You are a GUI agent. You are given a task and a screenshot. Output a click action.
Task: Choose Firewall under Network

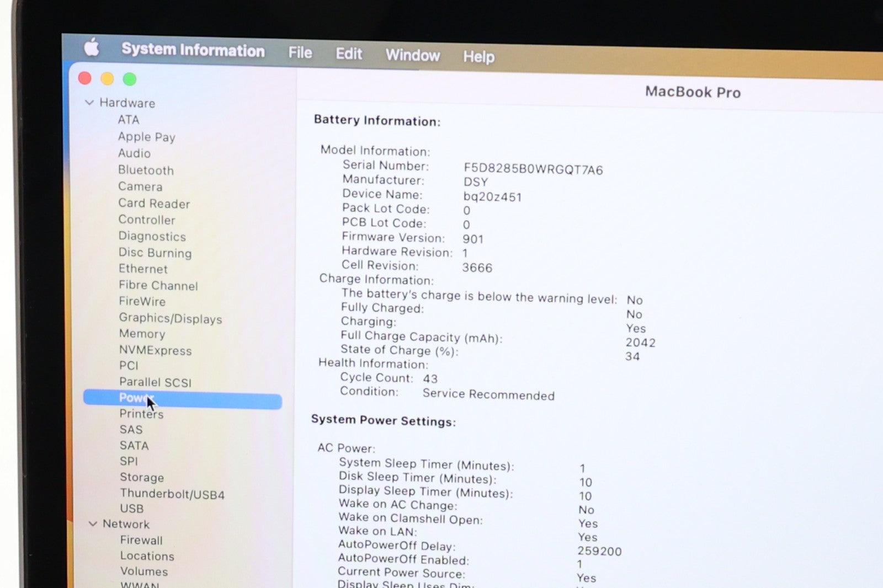[141, 540]
